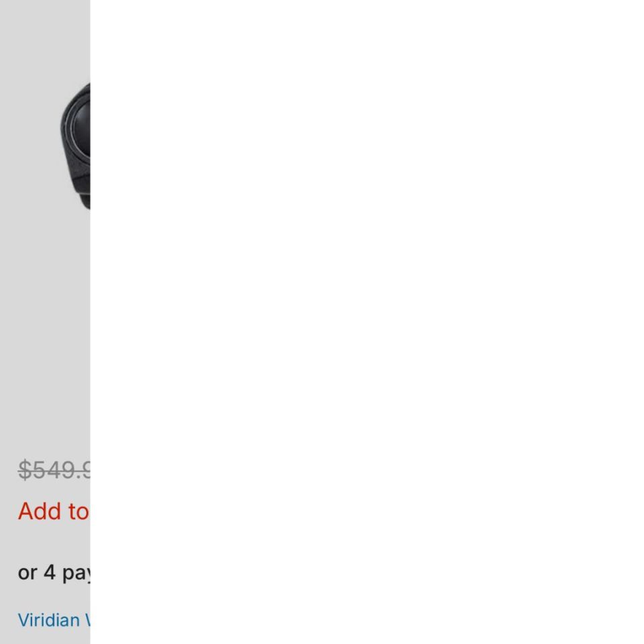
Task: Tap the word 'Viridian' in blue
Action: tap(49, 620)
